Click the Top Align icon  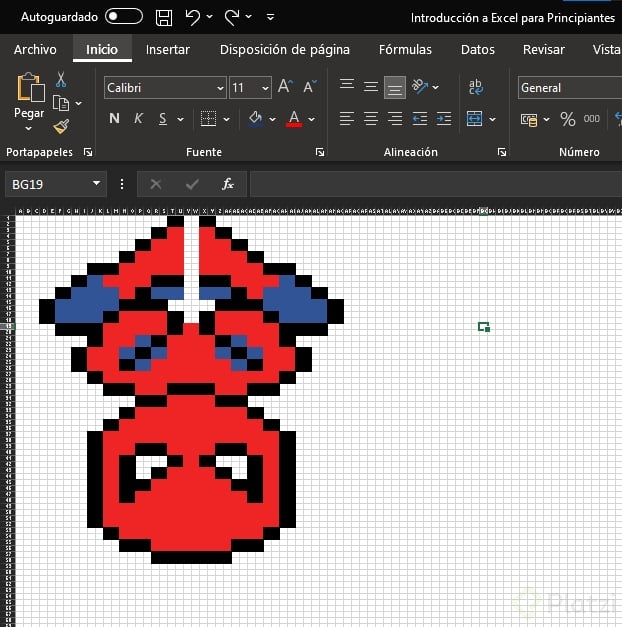coord(347,85)
